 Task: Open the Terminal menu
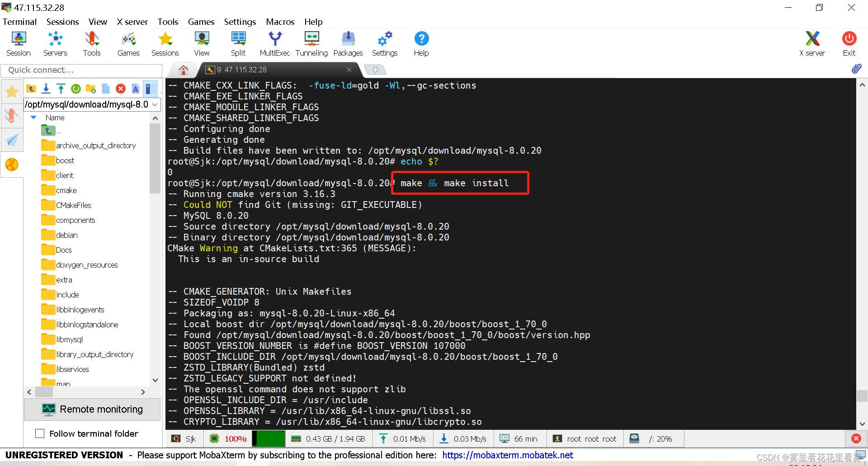pyautogui.click(x=19, y=22)
